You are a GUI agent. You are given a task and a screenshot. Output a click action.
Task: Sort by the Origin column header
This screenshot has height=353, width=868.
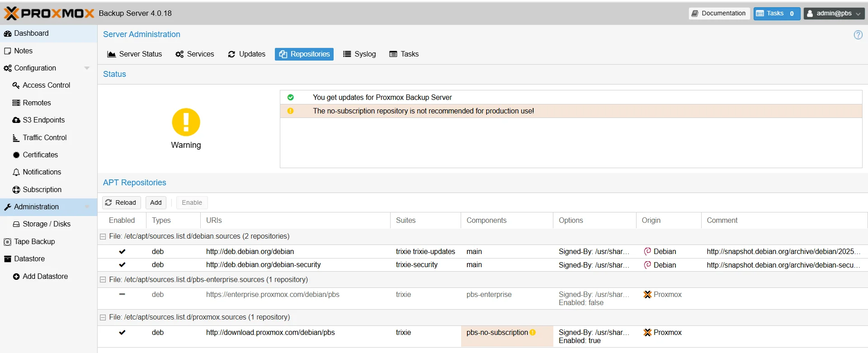click(669, 221)
